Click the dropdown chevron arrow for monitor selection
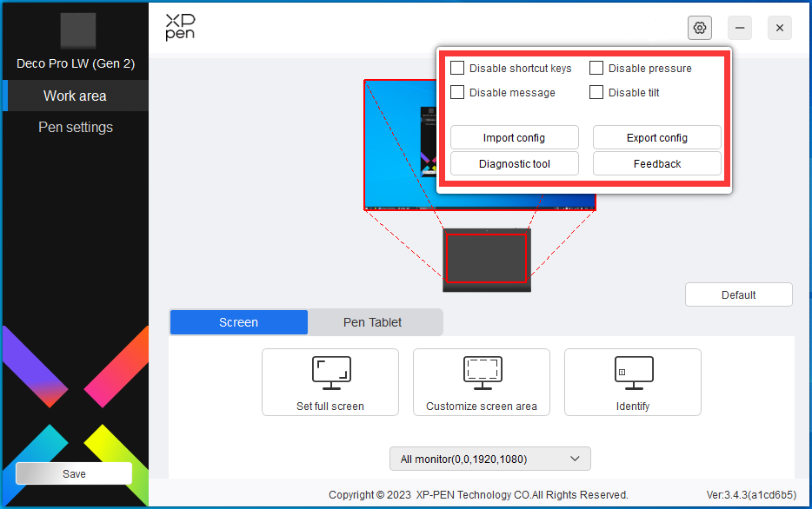The image size is (812, 509). pyautogui.click(x=575, y=459)
